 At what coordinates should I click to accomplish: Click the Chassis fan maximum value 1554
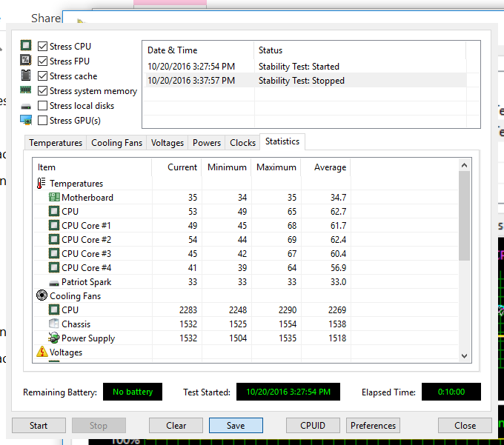tap(288, 324)
